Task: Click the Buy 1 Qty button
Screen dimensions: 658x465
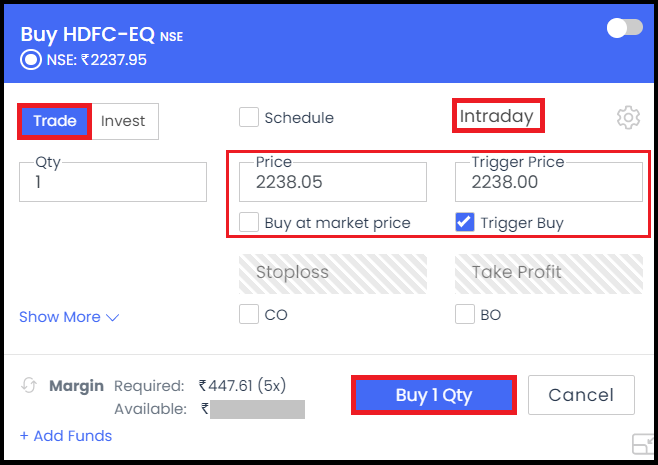Action: pyautogui.click(x=433, y=395)
